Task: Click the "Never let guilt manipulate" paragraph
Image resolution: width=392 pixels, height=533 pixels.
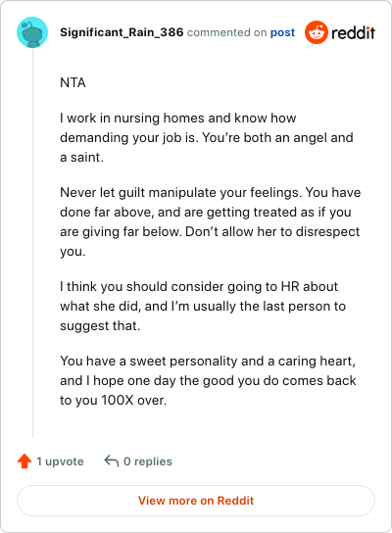Action: click(211, 221)
